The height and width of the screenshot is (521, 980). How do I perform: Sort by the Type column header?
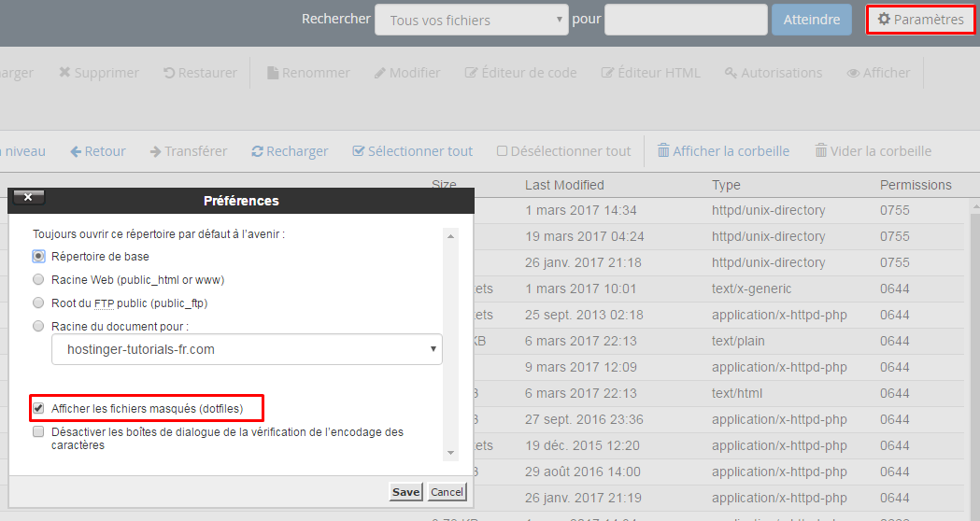[726, 185]
